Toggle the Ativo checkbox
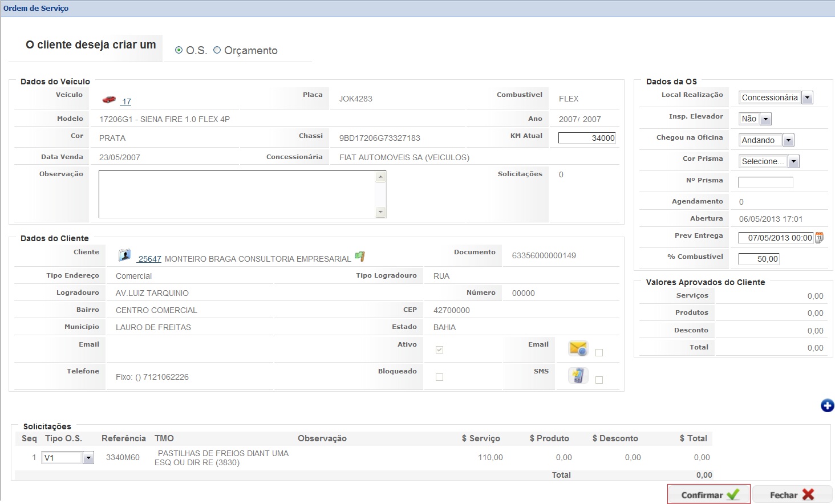 click(x=439, y=349)
